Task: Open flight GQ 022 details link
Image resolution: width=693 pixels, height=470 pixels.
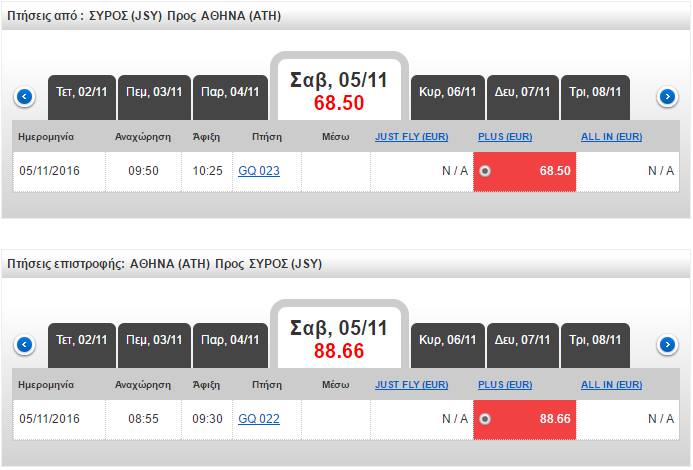Action: point(259,419)
